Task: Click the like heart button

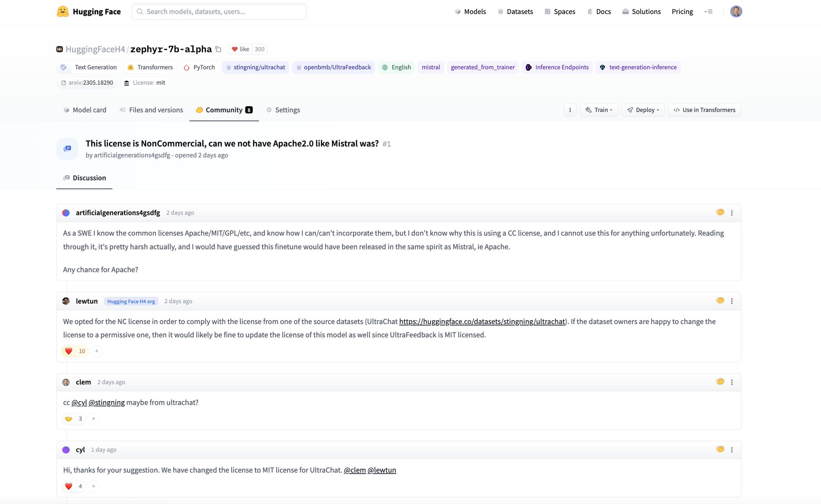Action: click(x=240, y=49)
